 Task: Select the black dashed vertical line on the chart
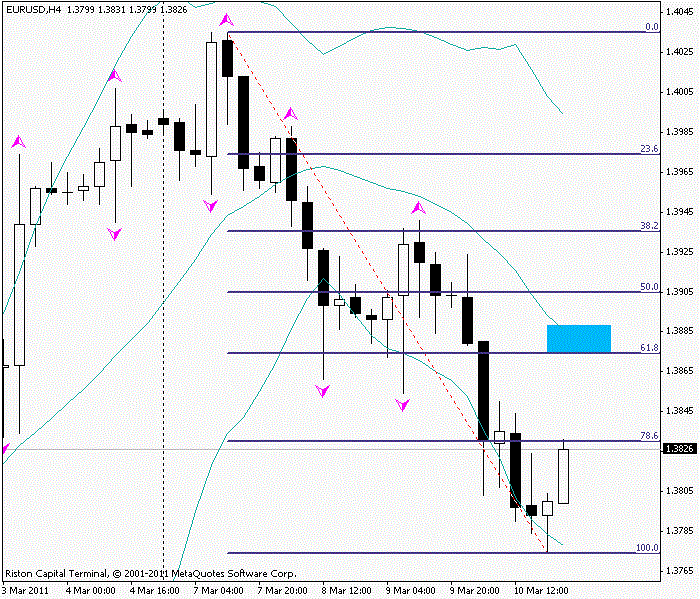click(163, 290)
